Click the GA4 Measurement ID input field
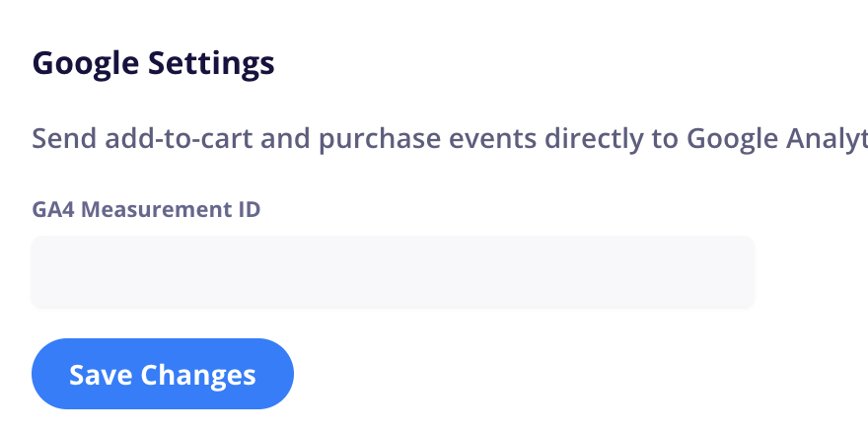The height and width of the screenshot is (432, 868). pyautogui.click(x=393, y=271)
